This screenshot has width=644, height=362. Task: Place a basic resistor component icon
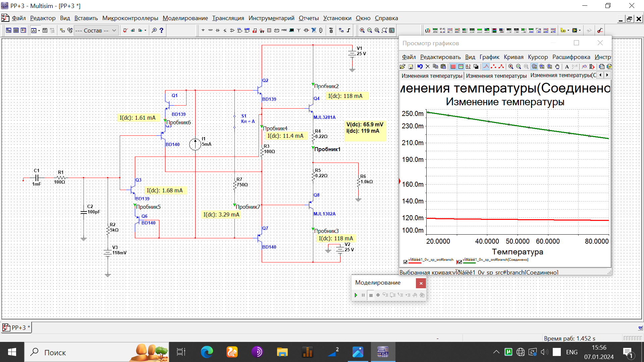[x=210, y=31]
